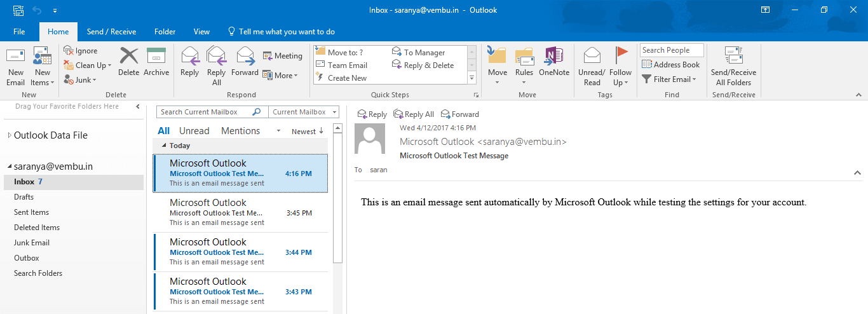Click the Reply ribbon button
Viewport: 868px width, 314px height.
coord(189,62)
